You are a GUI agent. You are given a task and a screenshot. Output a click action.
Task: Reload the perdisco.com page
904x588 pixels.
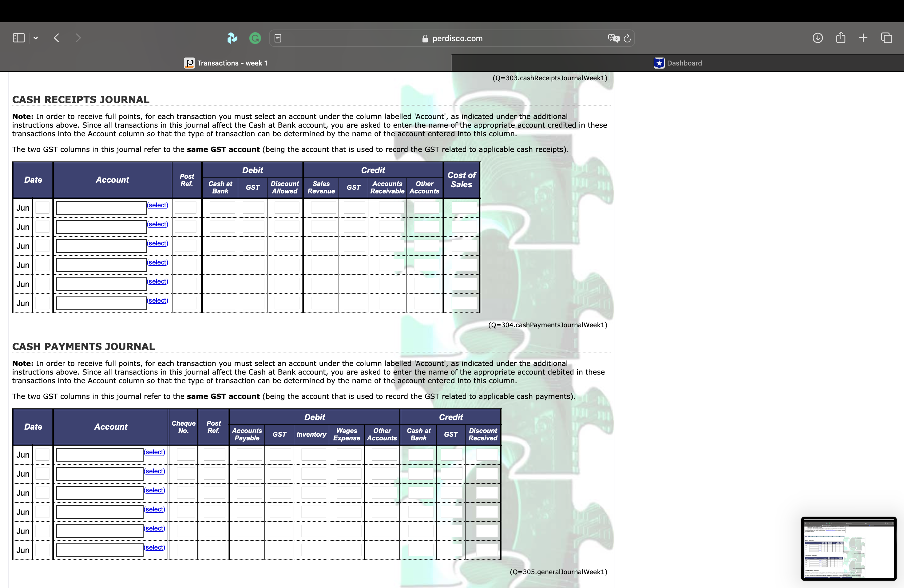pyautogui.click(x=627, y=38)
